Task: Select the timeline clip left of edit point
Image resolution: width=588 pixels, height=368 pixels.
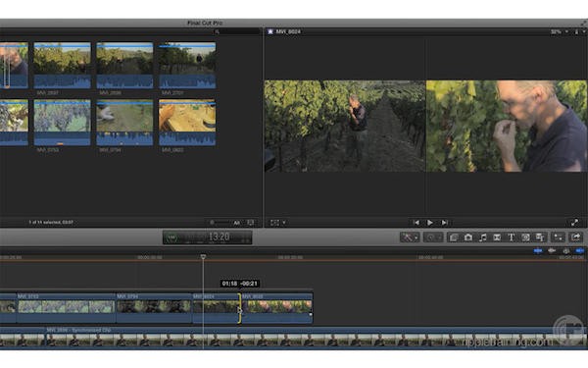Action: [216, 308]
